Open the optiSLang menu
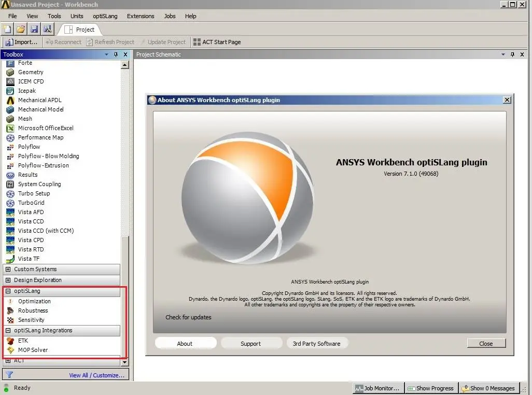This screenshot has width=532, height=395. [105, 16]
